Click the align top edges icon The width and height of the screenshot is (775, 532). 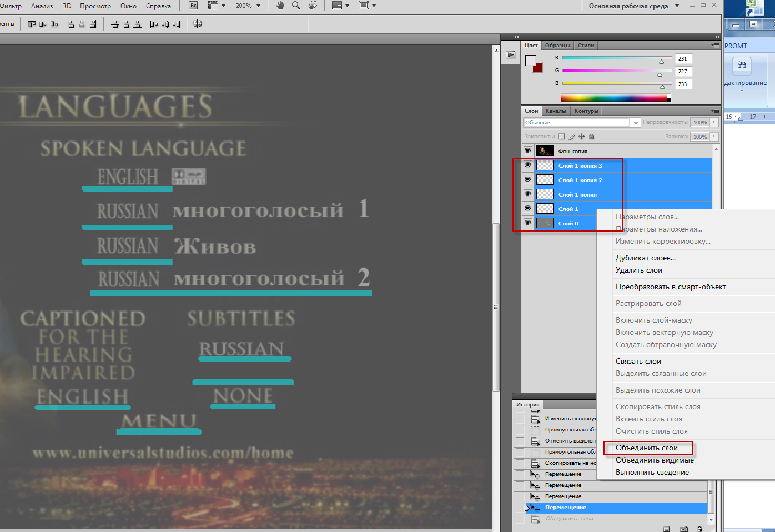[x=32, y=24]
